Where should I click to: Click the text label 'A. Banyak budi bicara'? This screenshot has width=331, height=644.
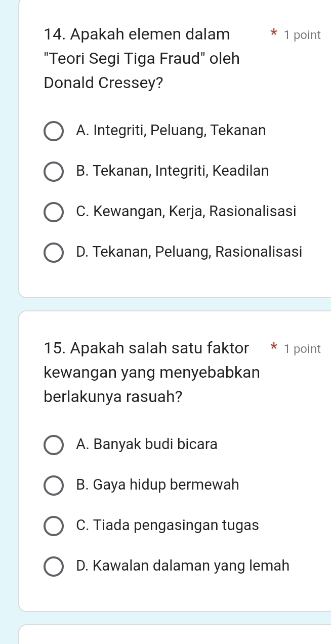click(x=146, y=445)
